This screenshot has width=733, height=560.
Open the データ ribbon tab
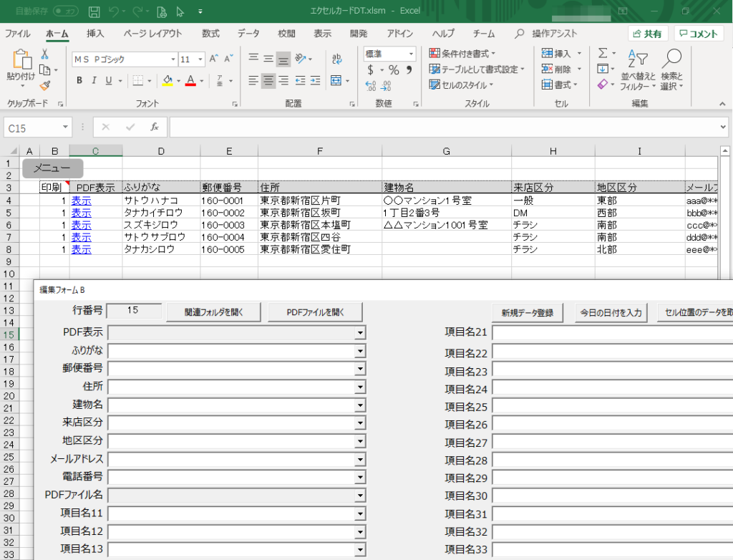[x=248, y=34]
